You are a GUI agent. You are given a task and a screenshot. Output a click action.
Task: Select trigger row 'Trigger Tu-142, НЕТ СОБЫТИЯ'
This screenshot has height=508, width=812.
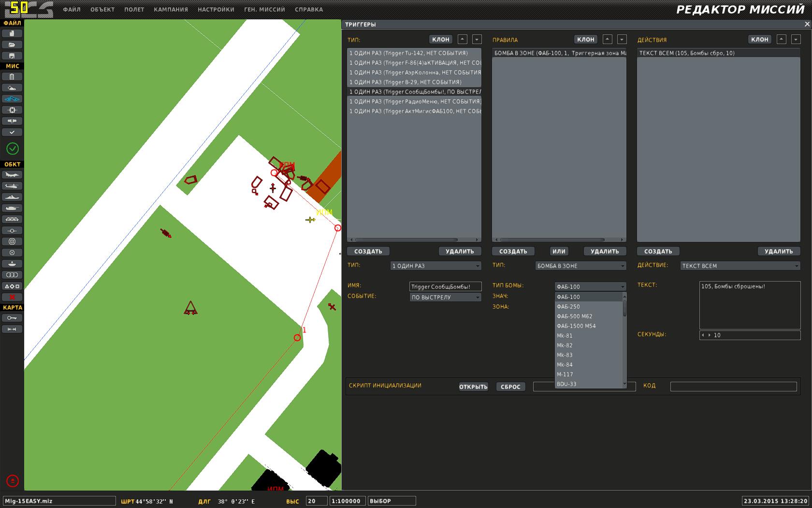tap(414, 53)
